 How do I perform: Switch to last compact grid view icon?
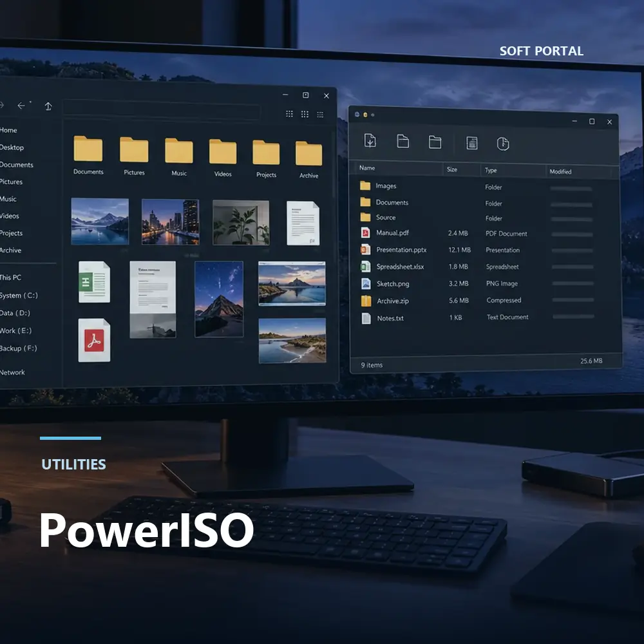[320, 115]
